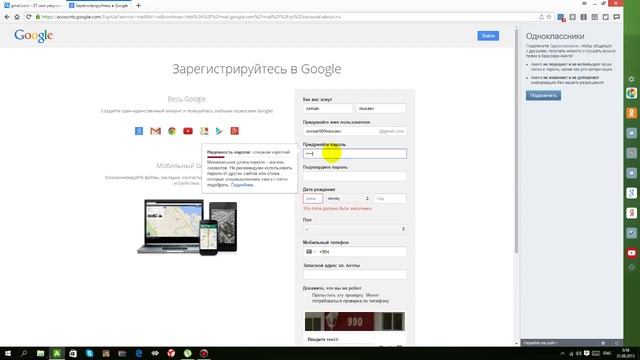Open Skype from the taskbar
The image size is (640, 360).
89,353
